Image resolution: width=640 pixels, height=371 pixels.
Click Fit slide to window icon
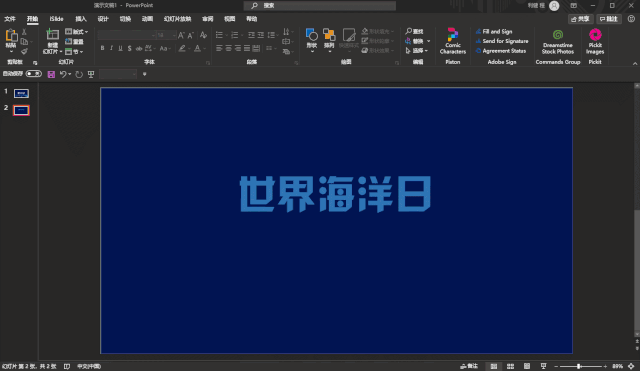631,366
